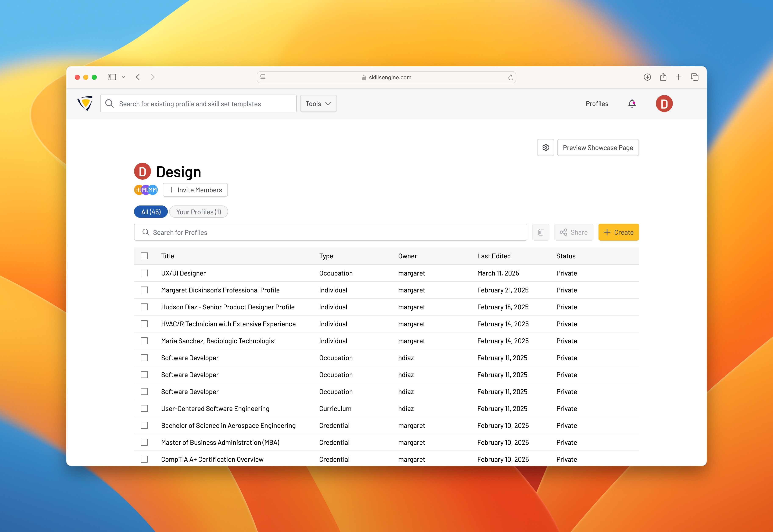The width and height of the screenshot is (773, 532).
Task: Select checkbox for User-Centered Software Engineering
Action: pos(144,408)
